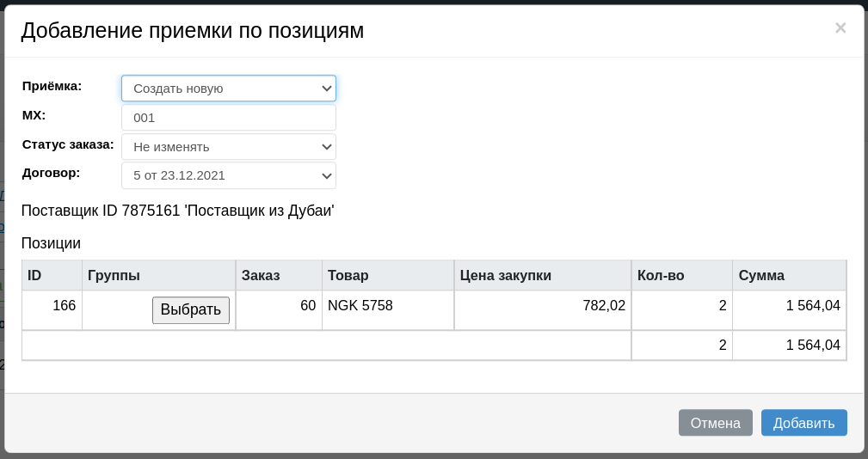Click the Выбрать button in Группы column
868x459 pixels.
click(191, 309)
